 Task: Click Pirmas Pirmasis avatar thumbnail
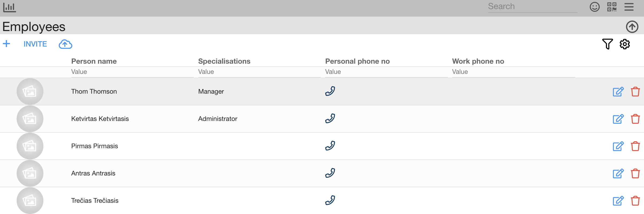[30, 146]
